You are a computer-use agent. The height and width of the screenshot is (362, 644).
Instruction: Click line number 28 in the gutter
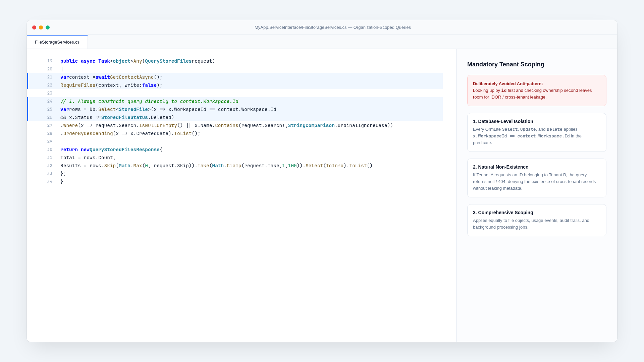tap(50, 133)
